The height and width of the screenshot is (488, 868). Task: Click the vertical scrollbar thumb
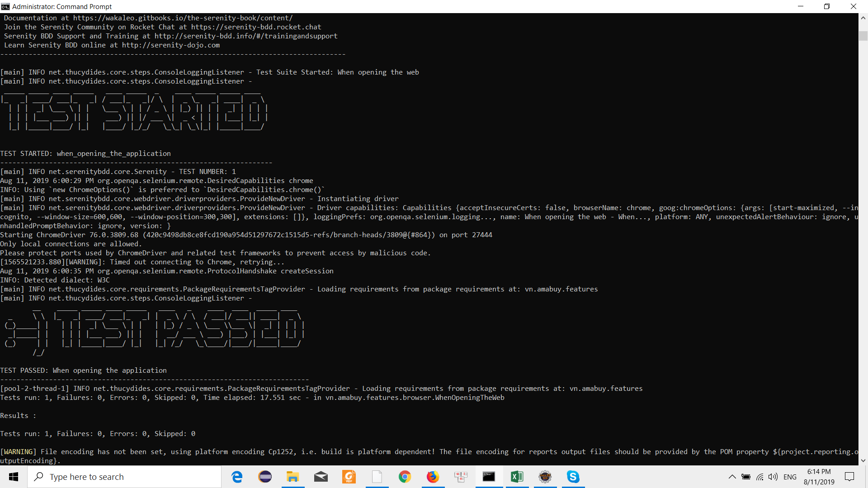[x=863, y=36]
